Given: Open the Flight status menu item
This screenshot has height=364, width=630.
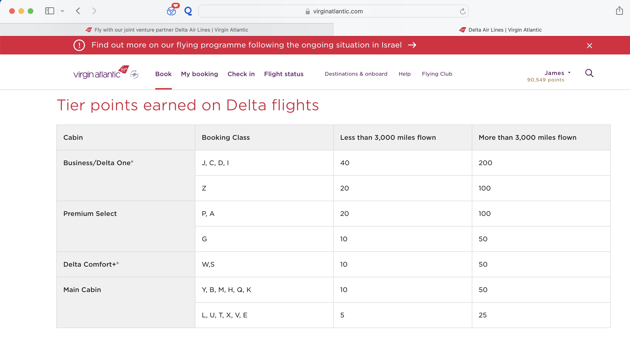Looking at the screenshot, I should [284, 74].
